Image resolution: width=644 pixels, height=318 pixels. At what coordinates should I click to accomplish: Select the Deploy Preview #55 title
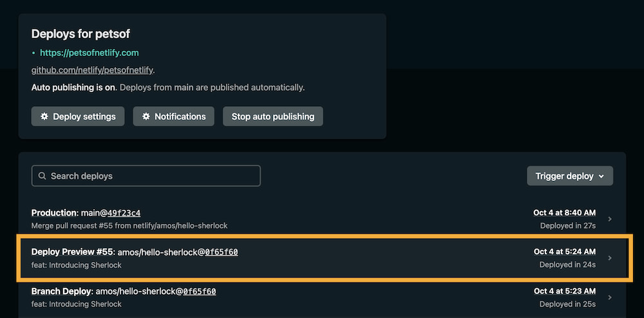(x=72, y=252)
